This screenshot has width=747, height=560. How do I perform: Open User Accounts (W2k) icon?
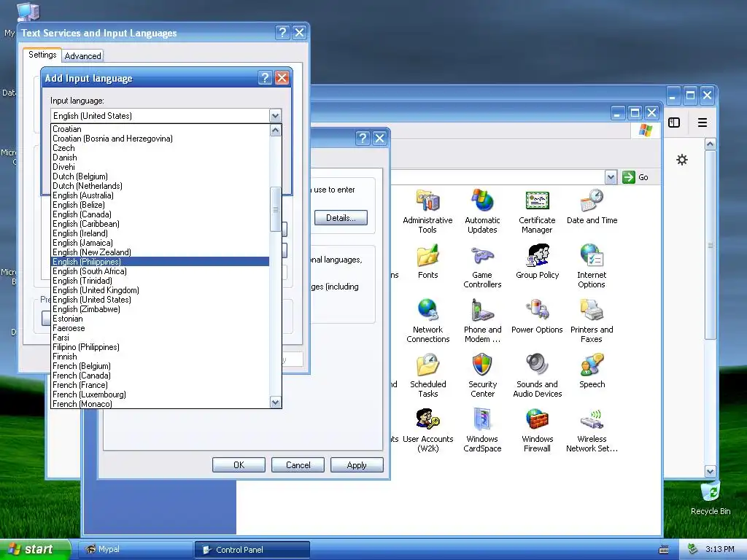tap(427, 431)
